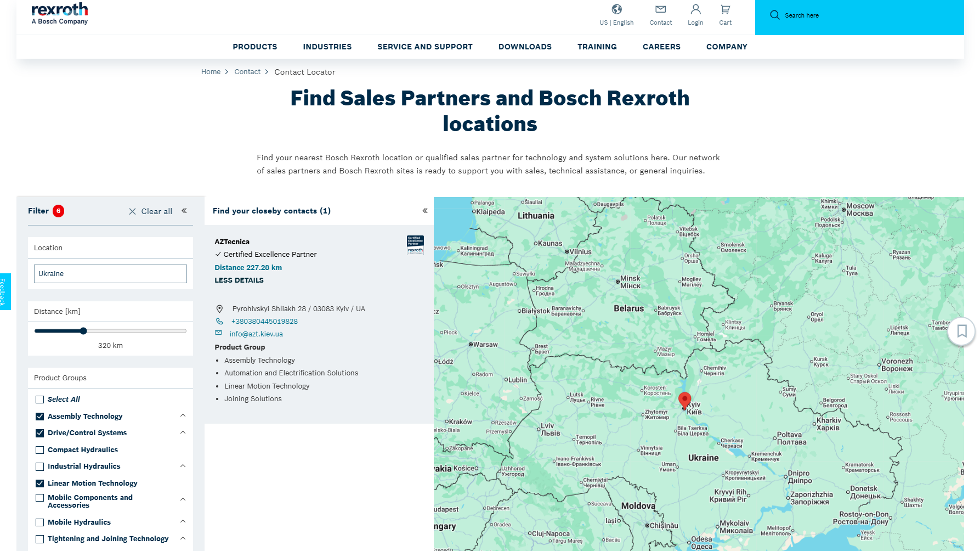Collapse the Filter panel with double chevron

[184, 211]
